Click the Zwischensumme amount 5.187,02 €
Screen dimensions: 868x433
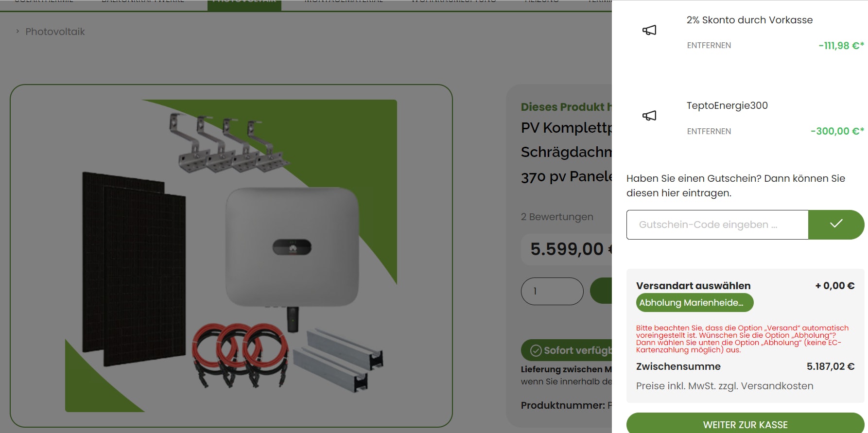click(x=831, y=366)
